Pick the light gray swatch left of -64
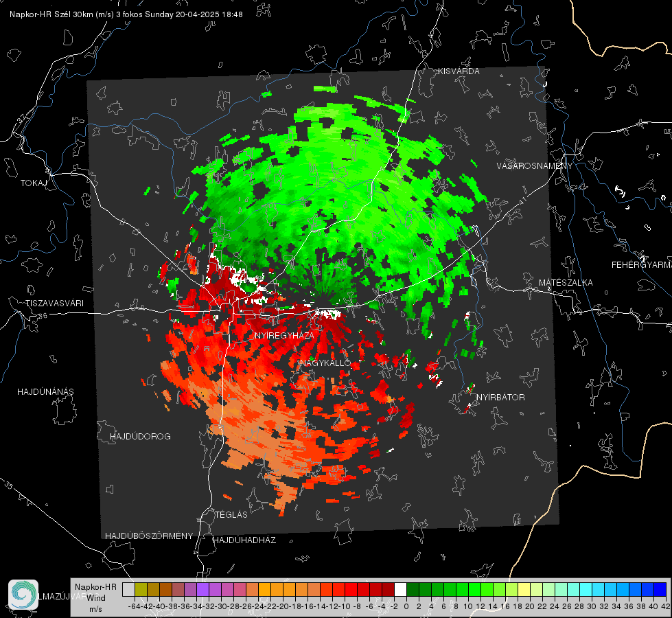The image size is (672, 618). click(x=128, y=589)
